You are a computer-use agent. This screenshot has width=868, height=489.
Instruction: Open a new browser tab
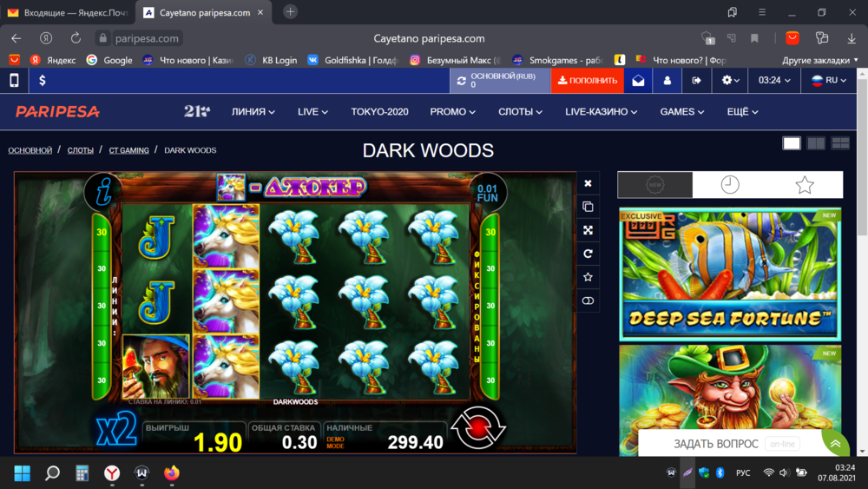click(290, 11)
